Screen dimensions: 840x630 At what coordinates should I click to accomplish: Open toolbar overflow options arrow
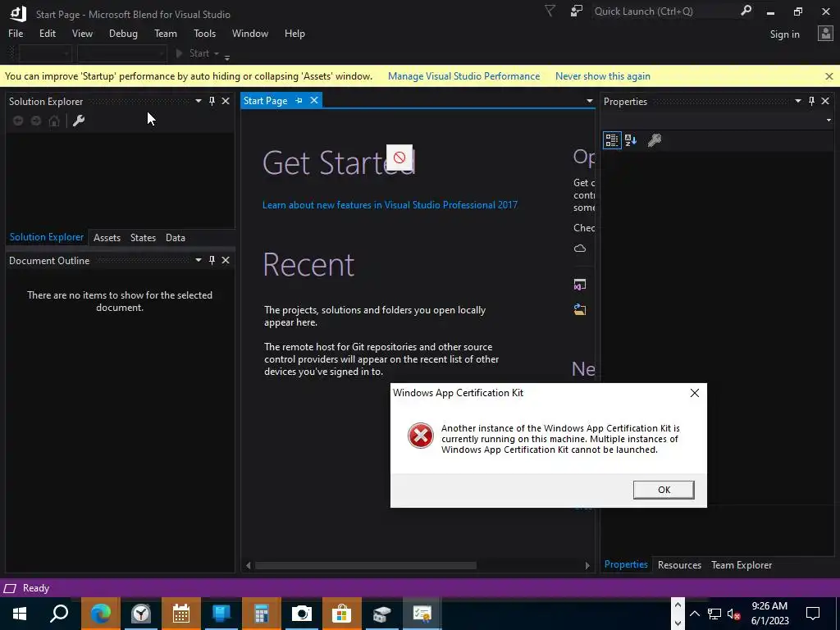point(227,57)
